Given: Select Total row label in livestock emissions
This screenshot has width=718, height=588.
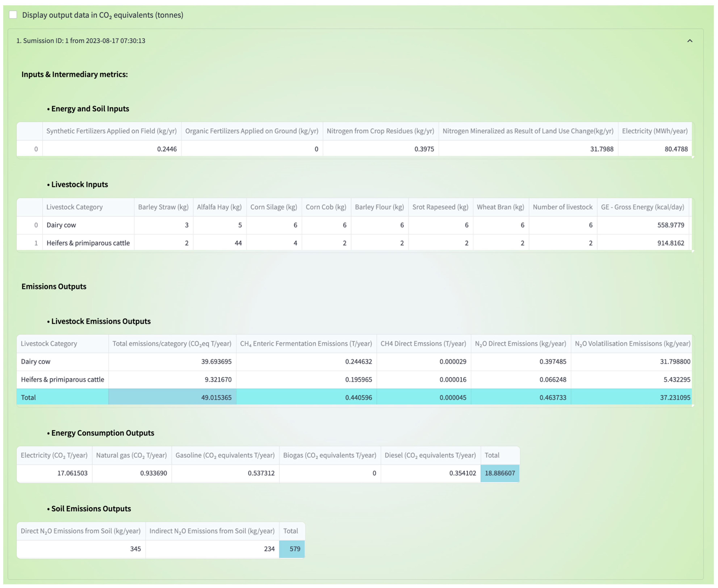Looking at the screenshot, I should coord(28,397).
